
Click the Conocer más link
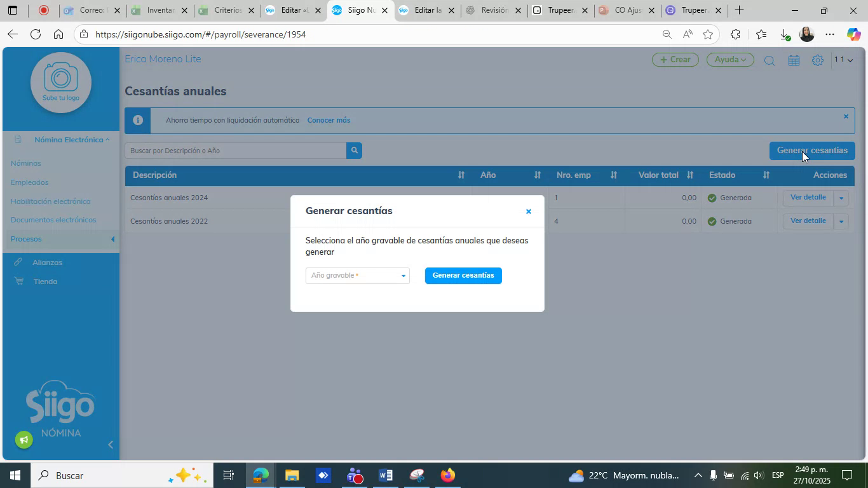[x=329, y=120]
